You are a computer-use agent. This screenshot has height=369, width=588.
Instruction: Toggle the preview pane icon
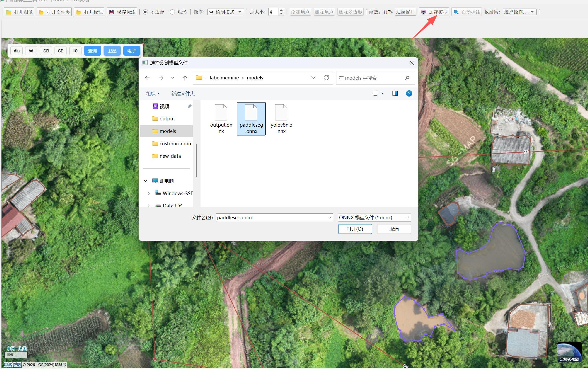click(395, 93)
